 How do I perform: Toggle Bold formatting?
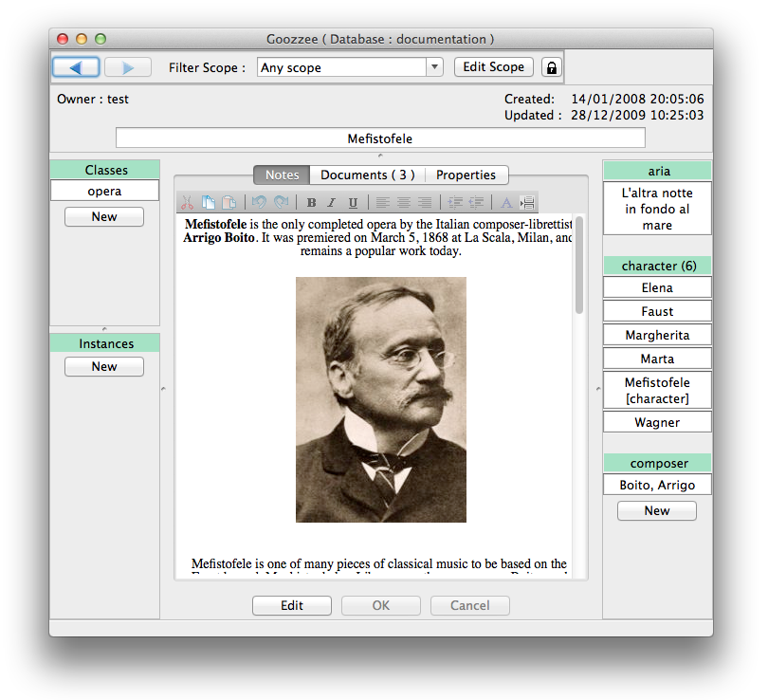[x=311, y=202]
